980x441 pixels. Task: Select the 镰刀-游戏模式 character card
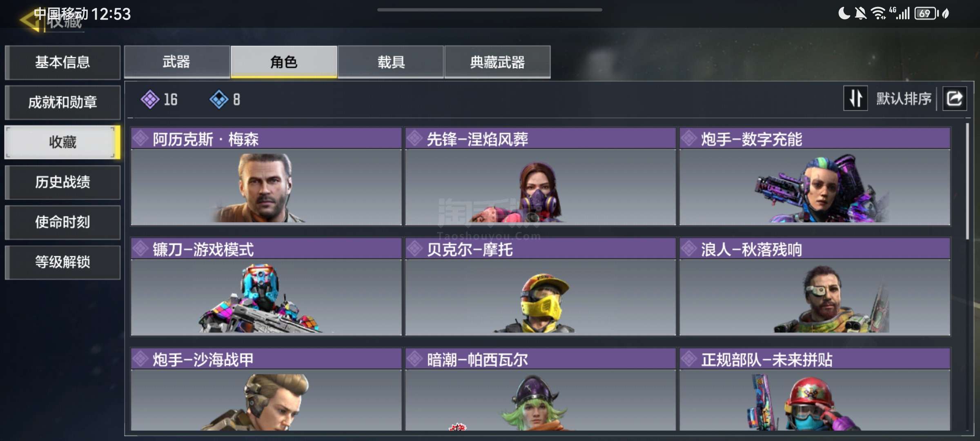266,287
